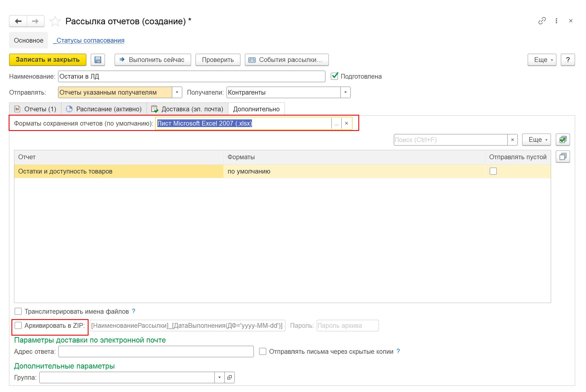Open Группа item with the open icon
The width and height of the screenshot is (586, 392).
pyautogui.click(x=230, y=377)
